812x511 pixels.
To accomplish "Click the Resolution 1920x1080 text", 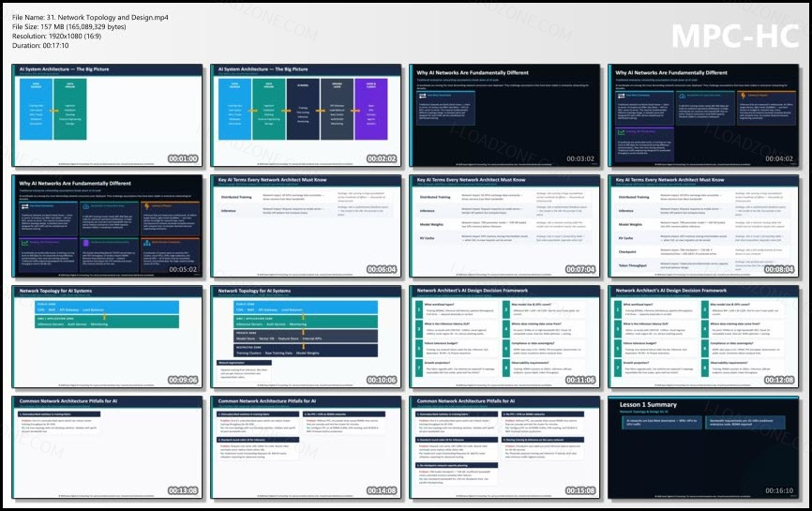I will coord(56,36).
